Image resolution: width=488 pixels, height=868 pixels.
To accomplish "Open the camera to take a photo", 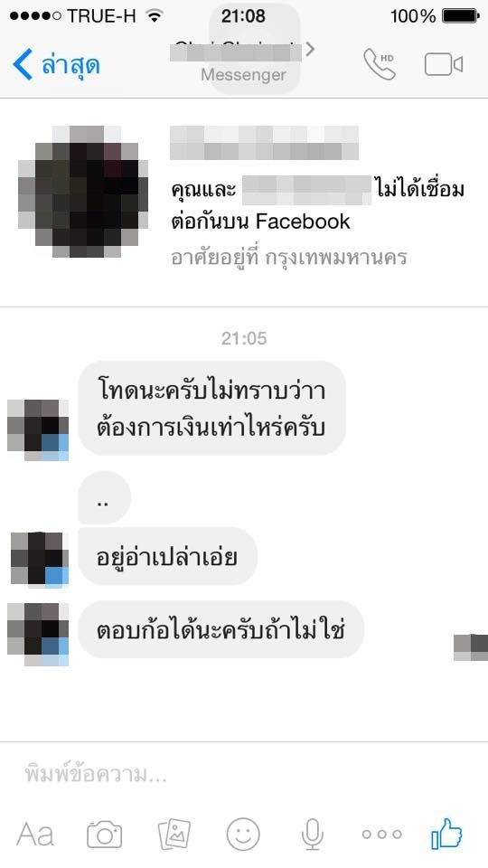I will (105, 835).
